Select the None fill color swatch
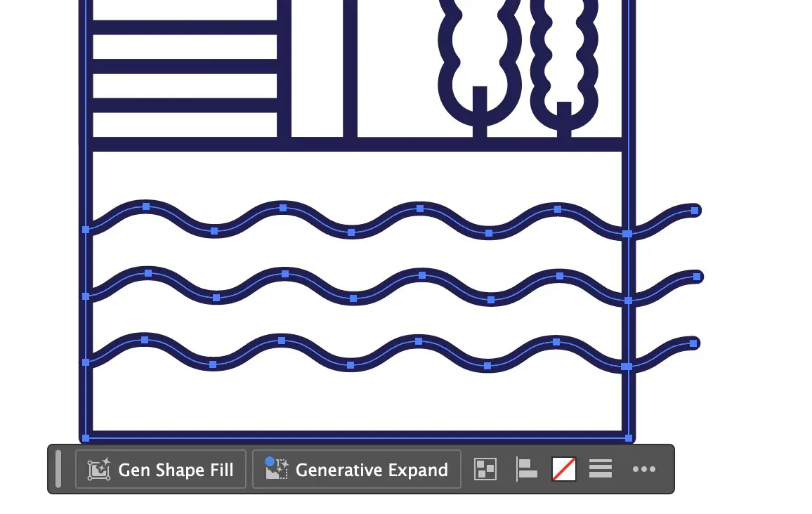Viewport: 812px width, 514px height. point(563,469)
